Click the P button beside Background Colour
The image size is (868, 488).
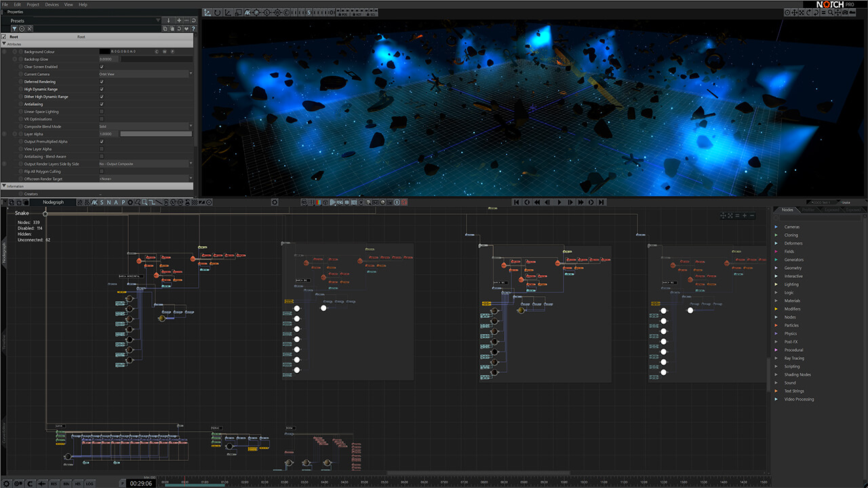172,52
